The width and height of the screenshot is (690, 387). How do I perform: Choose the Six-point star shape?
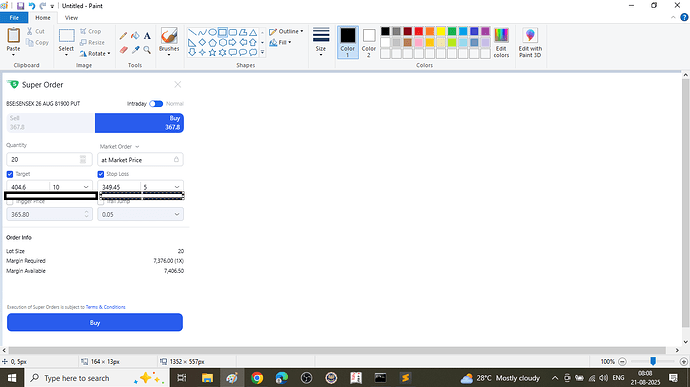click(x=222, y=52)
